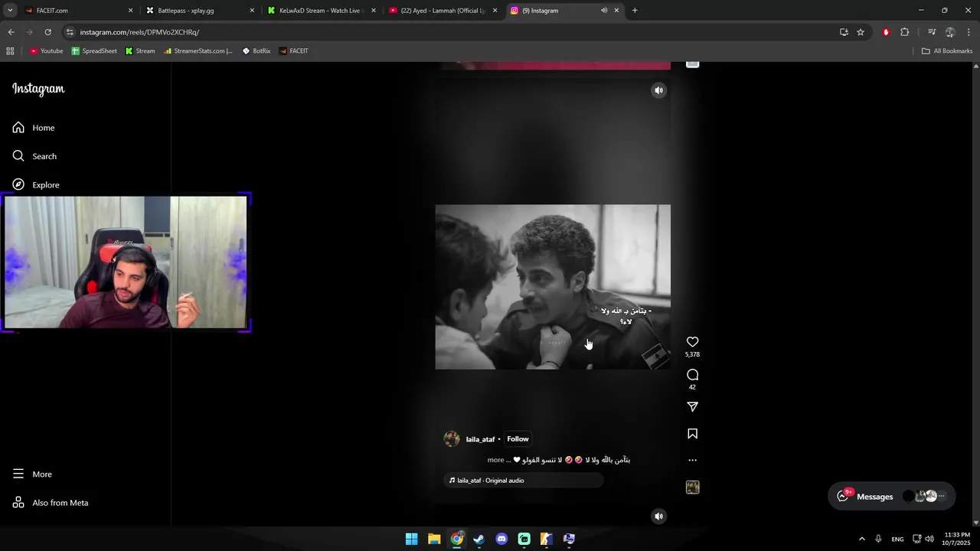Save the reel with the bookmark icon
Screen dimensions: 980x551
pyautogui.click(x=692, y=434)
